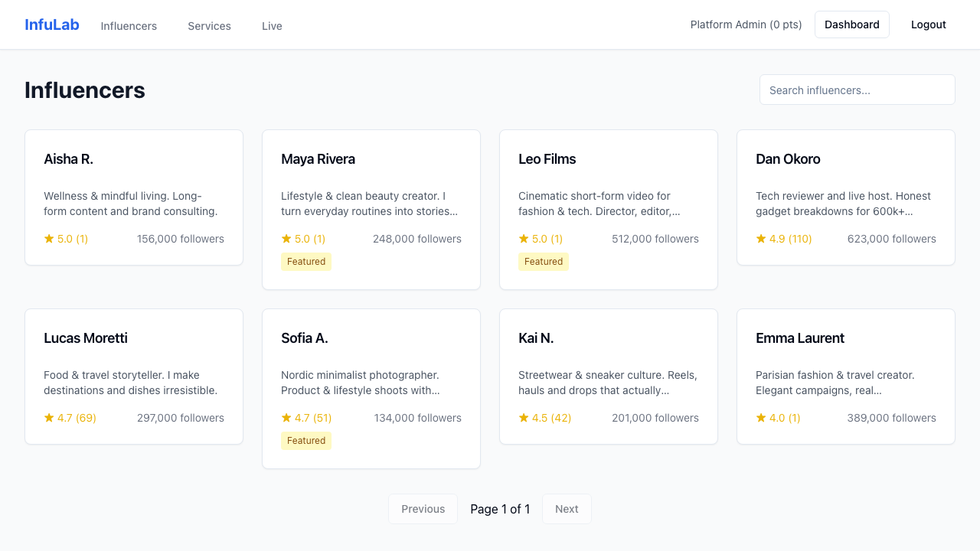Viewport: 980px width, 551px height.
Task: Click Maya Rivera's clean beauty description
Action: (x=370, y=204)
